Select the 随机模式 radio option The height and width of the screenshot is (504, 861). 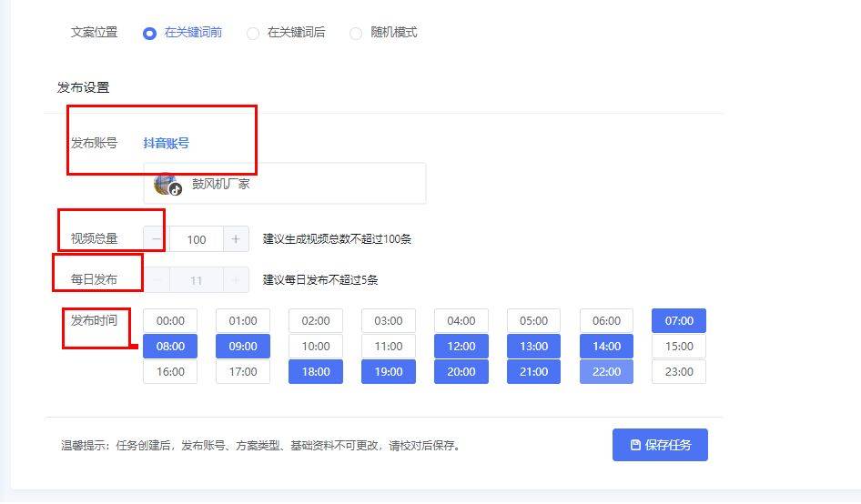383,33
